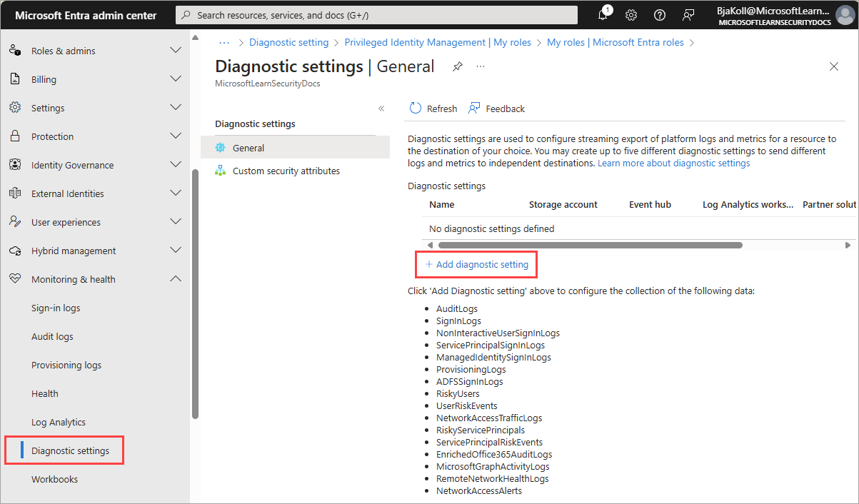Expand the Protection section chevron
This screenshot has height=504, width=859.
[x=175, y=136]
